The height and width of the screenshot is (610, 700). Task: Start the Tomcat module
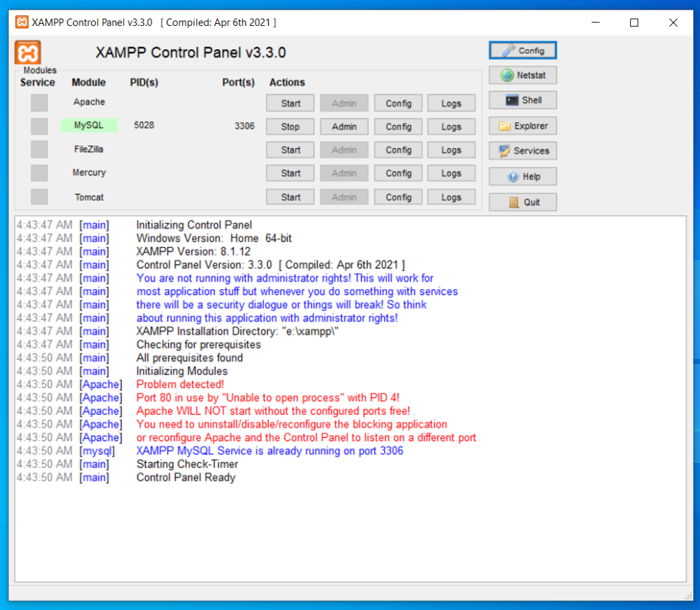[x=290, y=197]
